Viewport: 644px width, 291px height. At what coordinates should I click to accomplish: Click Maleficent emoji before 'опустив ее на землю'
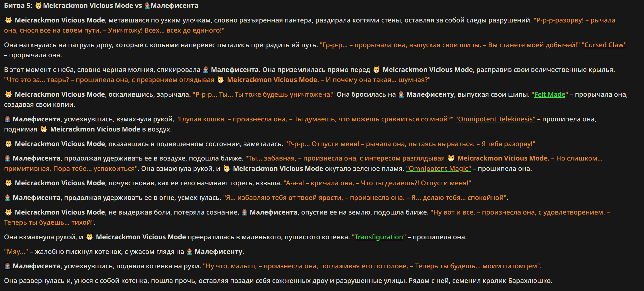[244, 212]
